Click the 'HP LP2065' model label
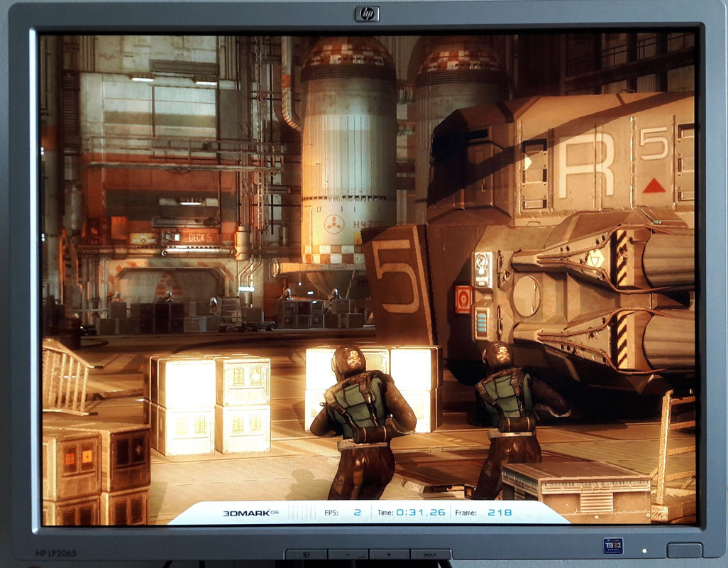The width and height of the screenshot is (728, 568). coord(56,553)
